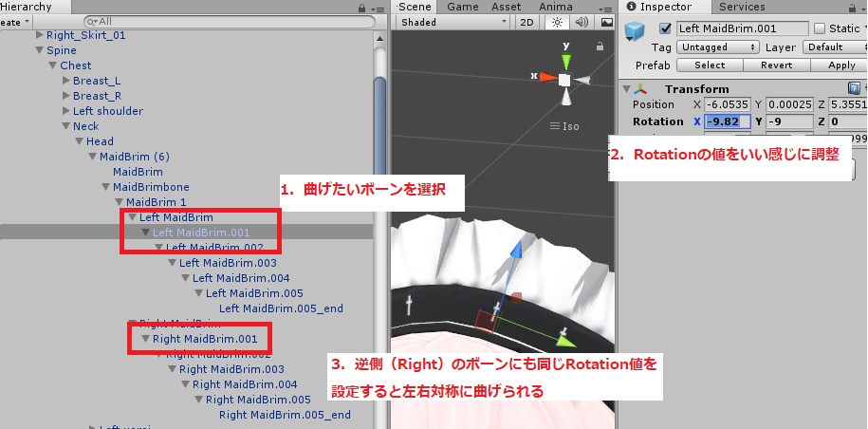868x429 pixels.
Task: Expand the Breast_R node
Action: pos(66,96)
